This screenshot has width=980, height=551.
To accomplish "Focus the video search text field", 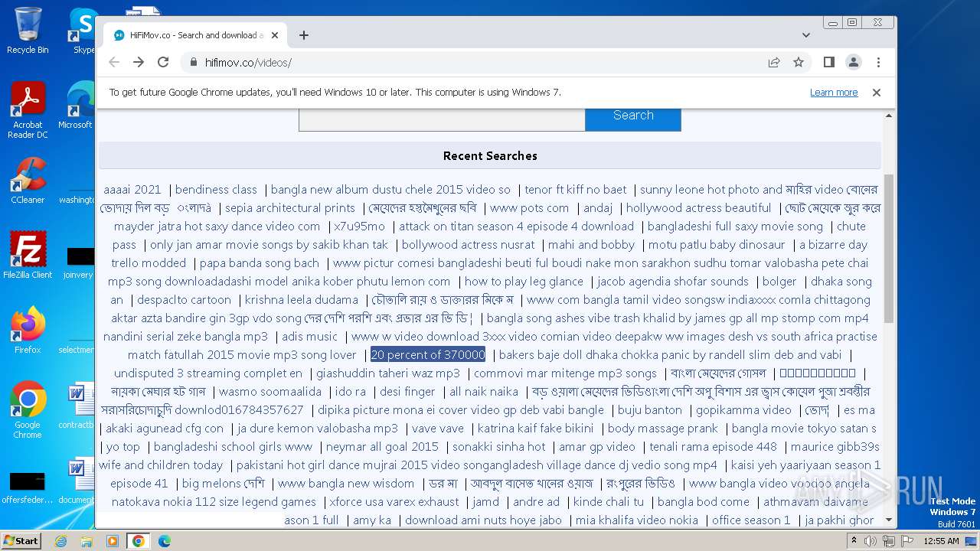I will pos(442,119).
